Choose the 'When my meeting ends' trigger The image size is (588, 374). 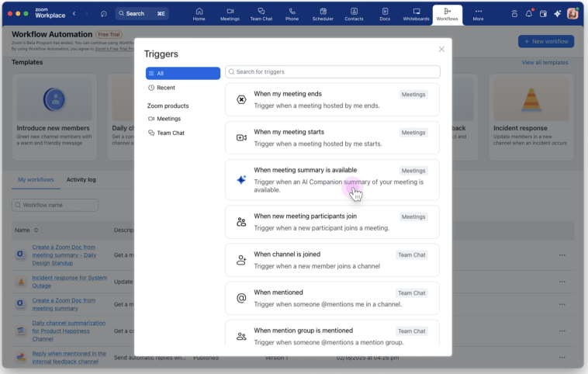332,99
